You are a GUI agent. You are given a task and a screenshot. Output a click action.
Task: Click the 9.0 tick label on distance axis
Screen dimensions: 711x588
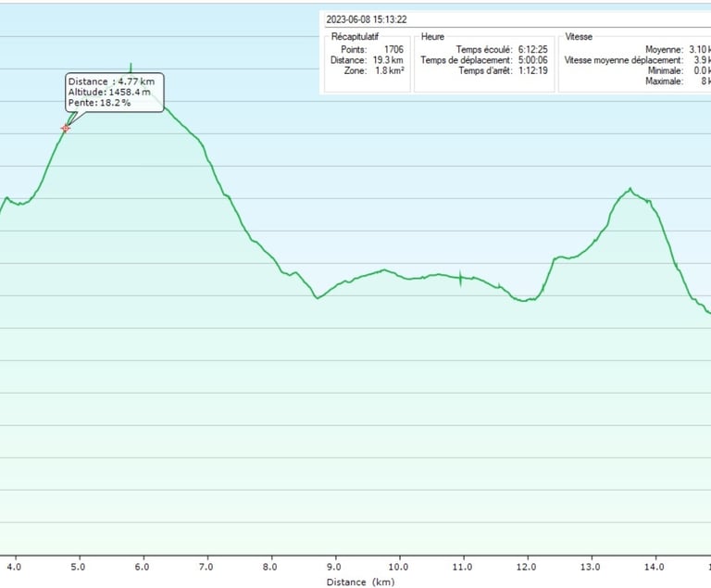click(333, 567)
